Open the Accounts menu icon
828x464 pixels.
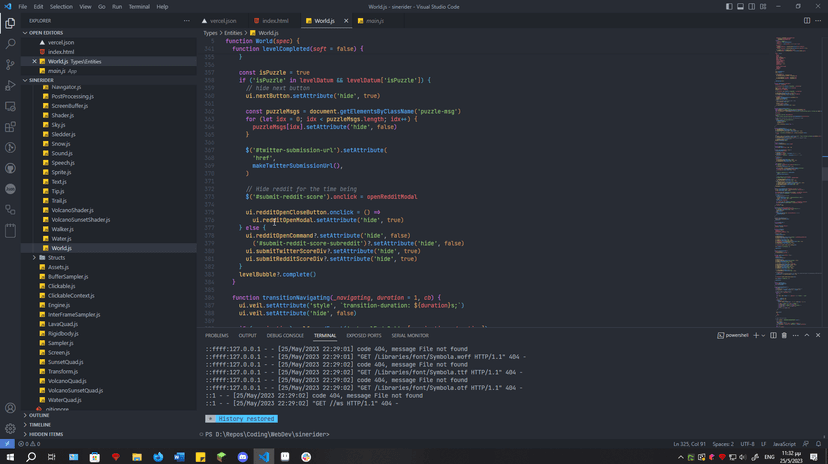[x=10, y=408]
